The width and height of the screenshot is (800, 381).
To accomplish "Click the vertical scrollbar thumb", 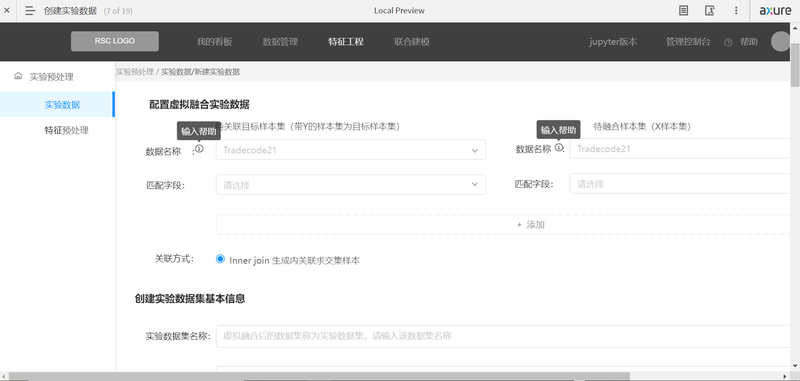I will [x=795, y=66].
